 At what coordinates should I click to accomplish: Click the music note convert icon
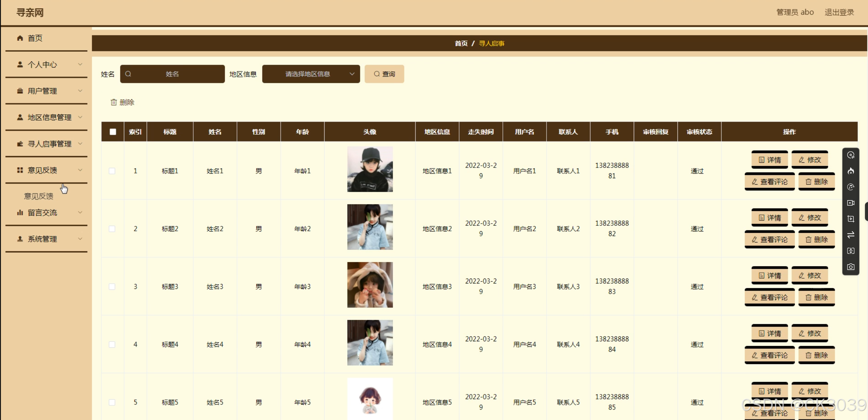click(x=850, y=187)
